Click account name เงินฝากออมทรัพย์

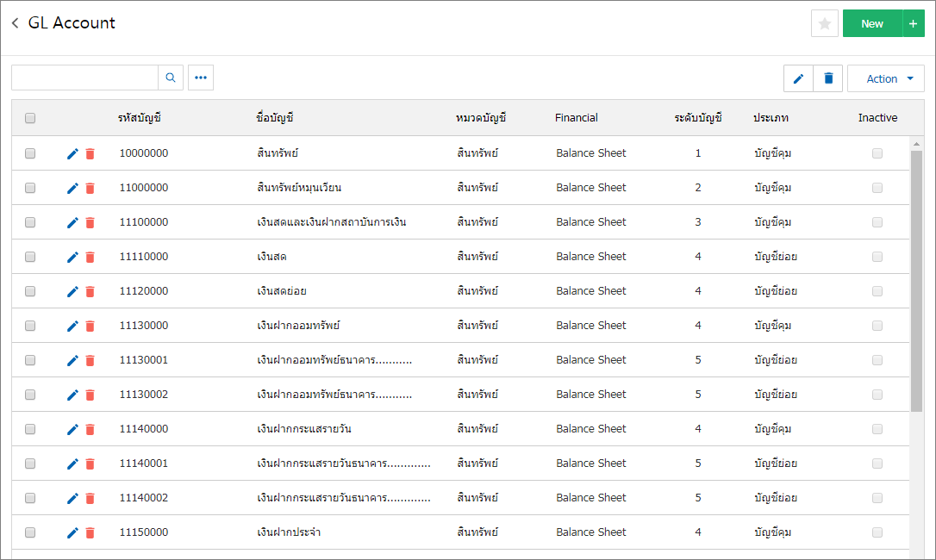[298, 326]
